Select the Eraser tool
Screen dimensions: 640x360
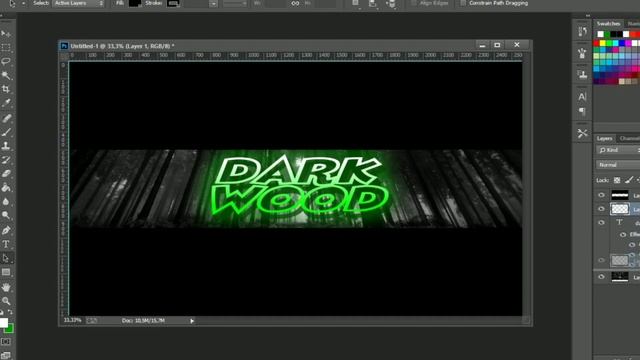point(6,173)
